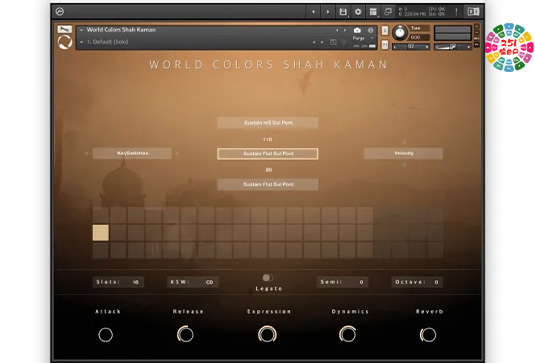Image resolution: width=535 pixels, height=363 pixels.
Task: Select next instrument beside World Colors Shah Kaman
Action: point(345,30)
